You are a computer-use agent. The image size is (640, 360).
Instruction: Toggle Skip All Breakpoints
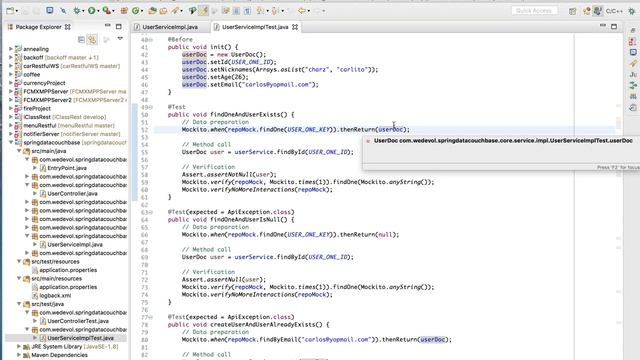click(x=63, y=11)
